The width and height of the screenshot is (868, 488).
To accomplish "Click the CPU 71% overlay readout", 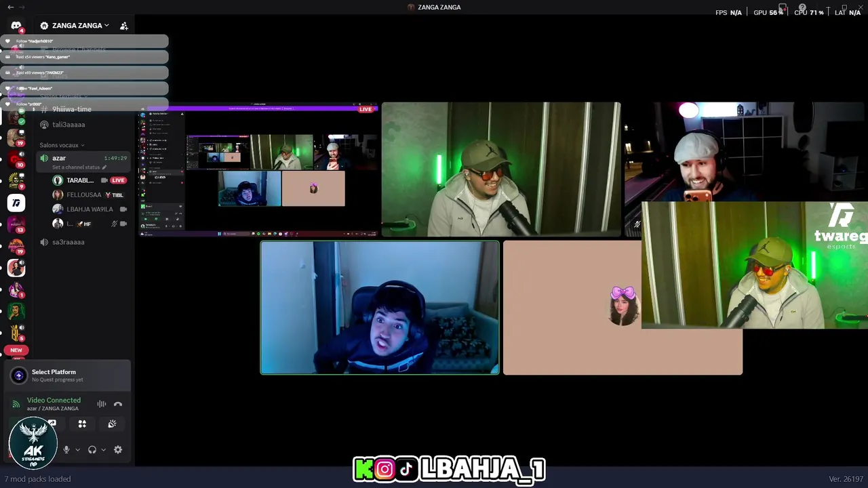I will 808,12.
